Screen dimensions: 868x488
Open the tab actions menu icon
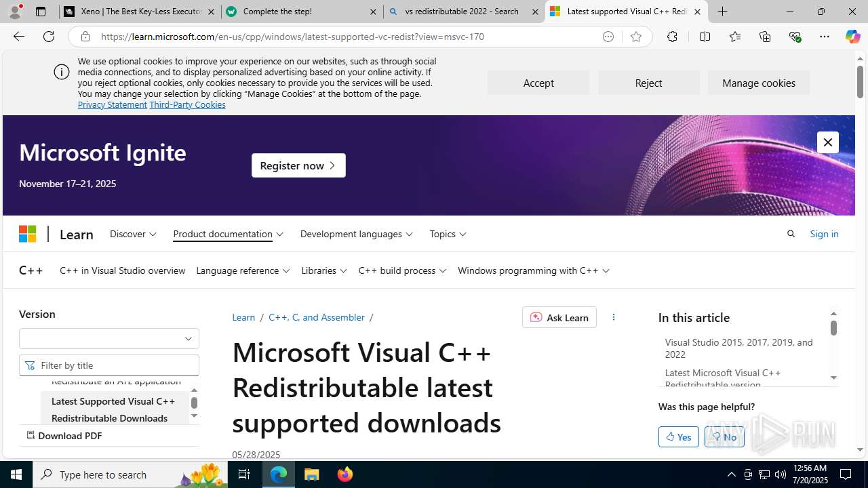coord(41,12)
